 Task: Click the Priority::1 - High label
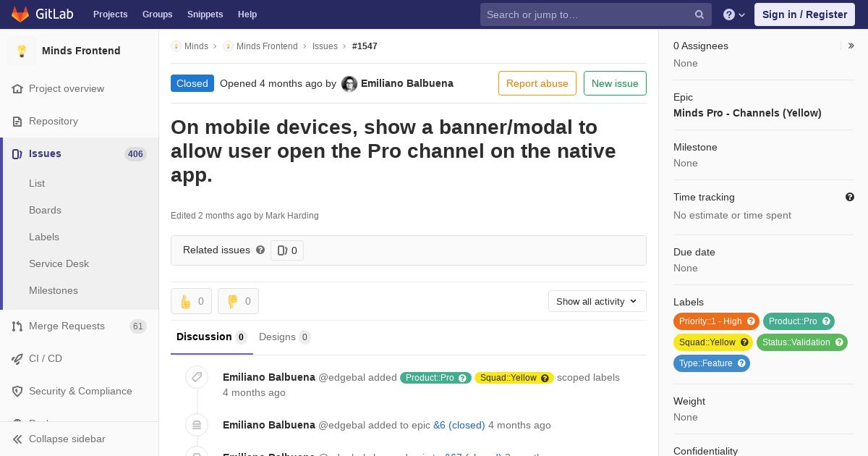(x=716, y=321)
